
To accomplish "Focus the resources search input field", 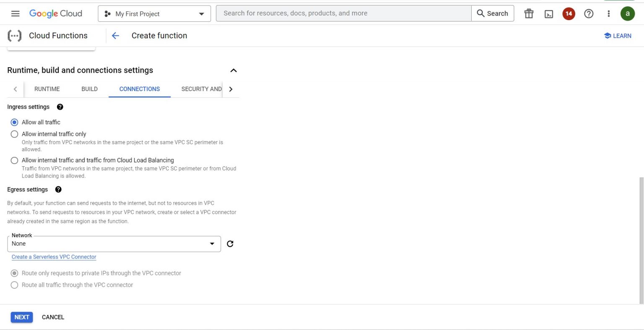I will (x=344, y=13).
